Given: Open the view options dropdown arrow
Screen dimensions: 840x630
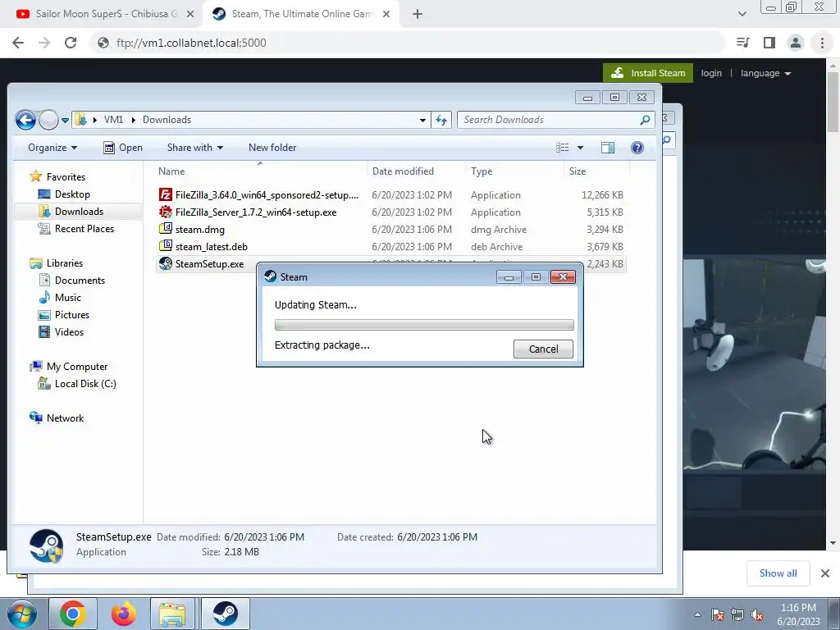Looking at the screenshot, I should pos(580,148).
